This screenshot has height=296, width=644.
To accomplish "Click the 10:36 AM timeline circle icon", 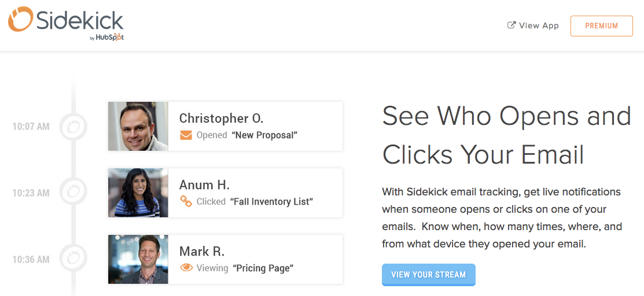I will pyautogui.click(x=73, y=259).
